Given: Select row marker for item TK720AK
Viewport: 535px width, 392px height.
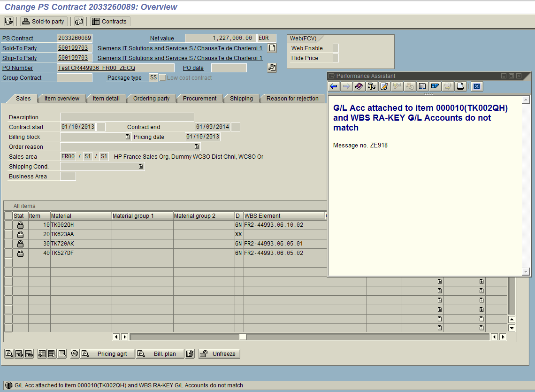Looking at the screenshot, I should click(x=8, y=244).
